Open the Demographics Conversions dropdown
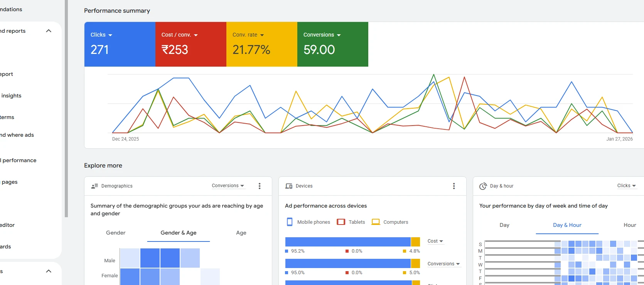This screenshot has height=285, width=644. click(228, 186)
